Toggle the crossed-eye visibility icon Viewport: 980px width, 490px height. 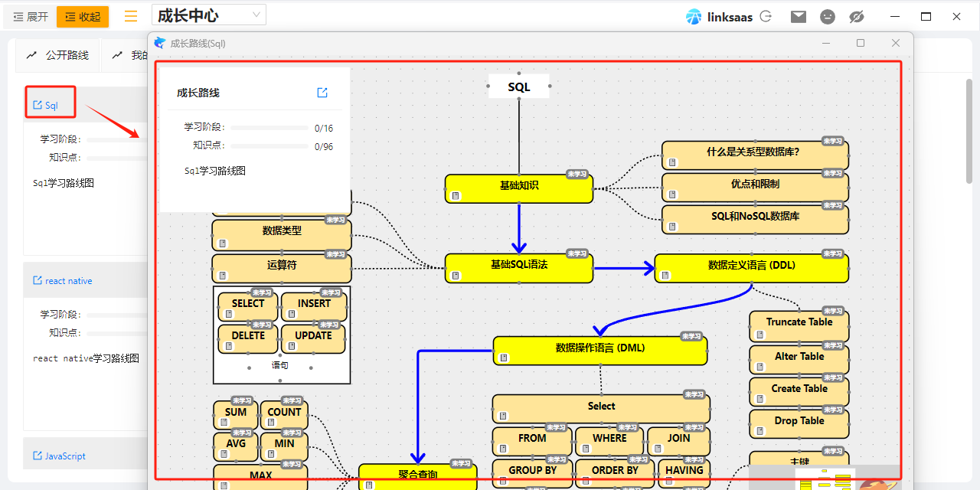[857, 16]
